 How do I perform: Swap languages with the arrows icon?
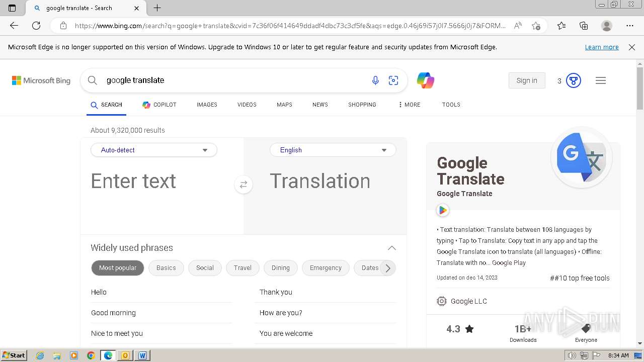point(244,185)
